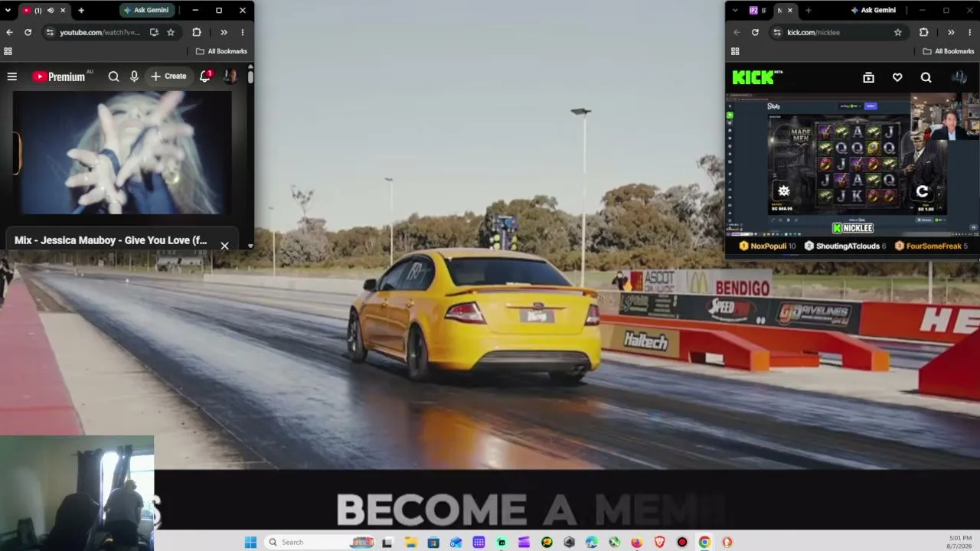Screen dimensions: 980x551
Task: Click the taskbar Search box
Action: (x=320, y=542)
